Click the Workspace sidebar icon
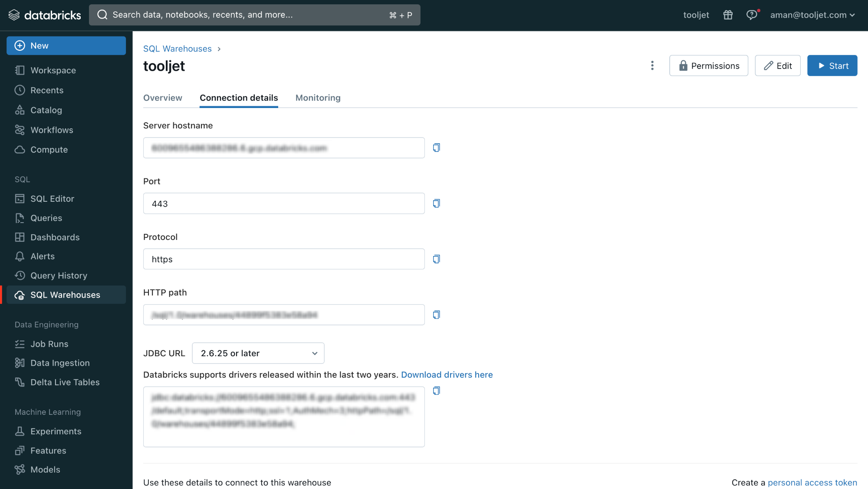The height and width of the screenshot is (489, 868). click(x=20, y=70)
